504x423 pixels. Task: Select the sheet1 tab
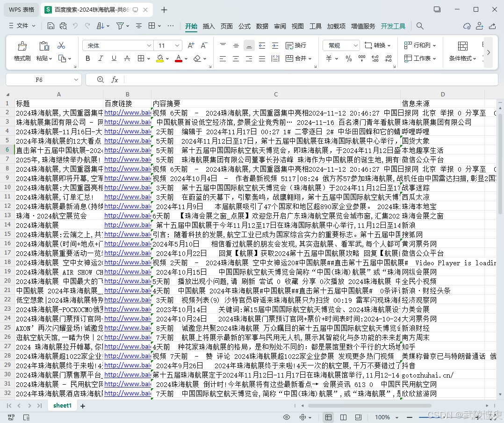[x=62, y=405]
